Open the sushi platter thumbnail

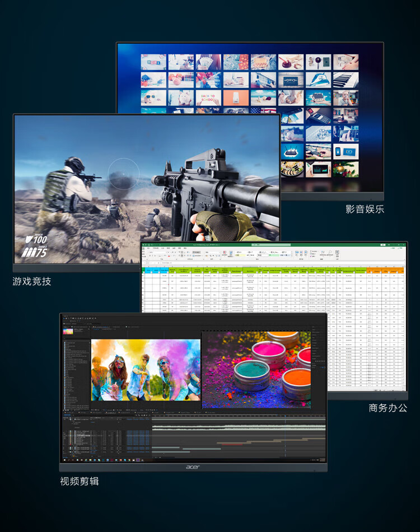point(292,169)
